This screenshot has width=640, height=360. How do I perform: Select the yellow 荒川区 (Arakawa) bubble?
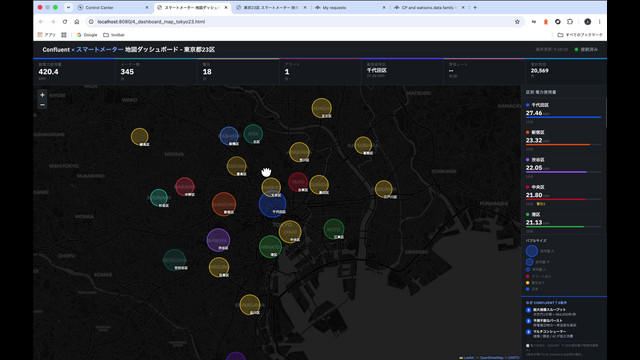(299, 152)
